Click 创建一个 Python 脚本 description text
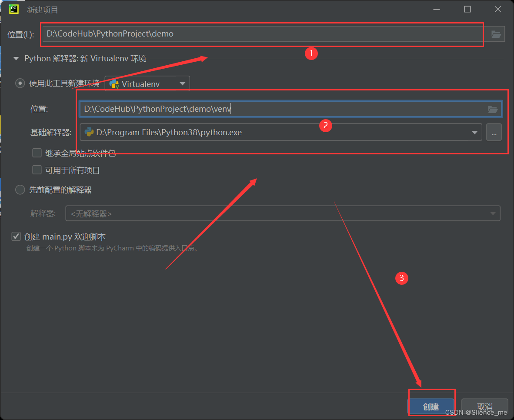The image size is (514, 420). tap(112, 248)
